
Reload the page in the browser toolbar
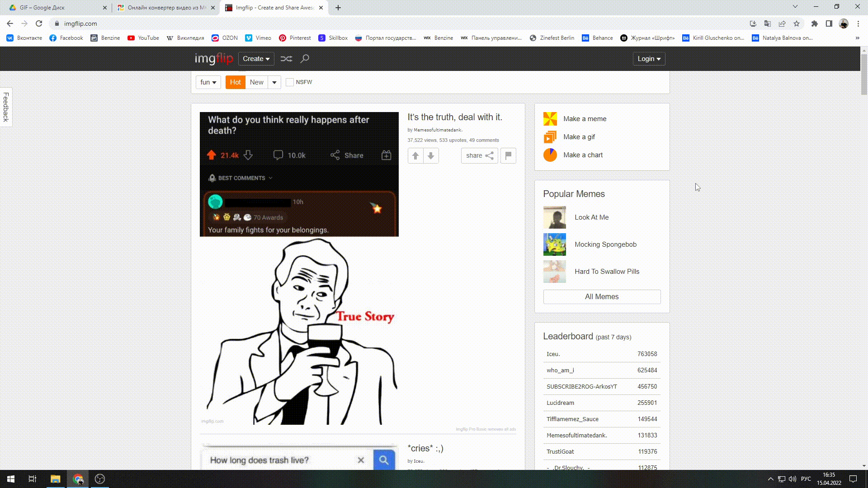pyautogui.click(x=39, y=23)
